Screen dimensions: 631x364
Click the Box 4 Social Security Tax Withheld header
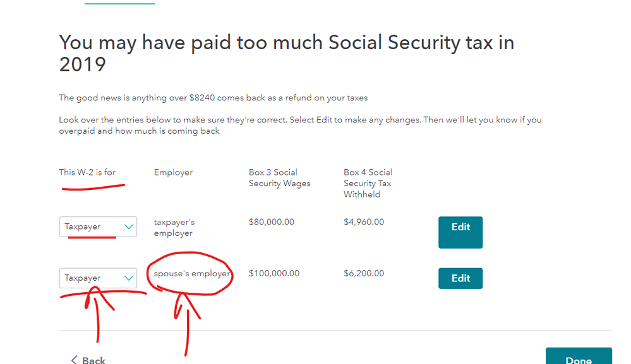[368, 183]
